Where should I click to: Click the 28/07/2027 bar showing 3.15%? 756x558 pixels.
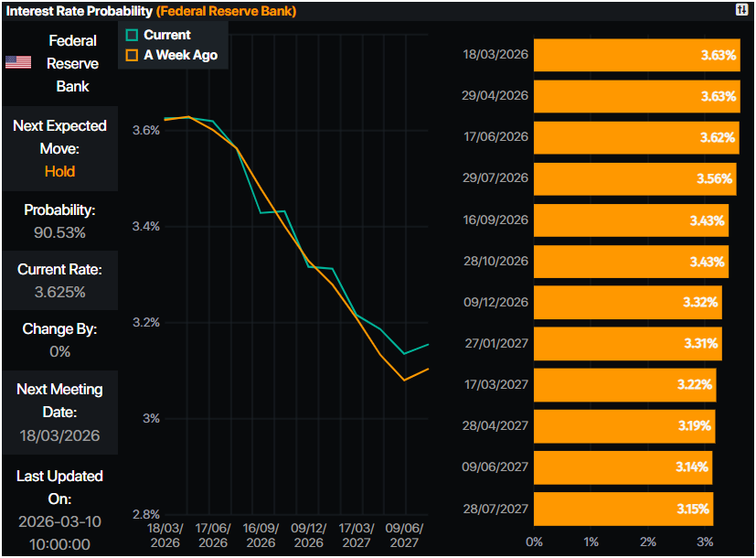click(623, 508)
